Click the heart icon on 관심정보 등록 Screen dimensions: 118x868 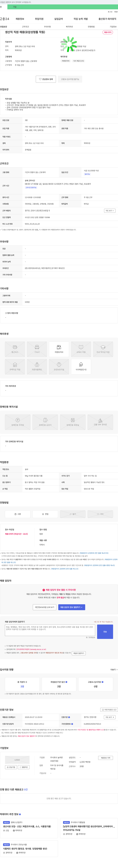click(40, 79)
